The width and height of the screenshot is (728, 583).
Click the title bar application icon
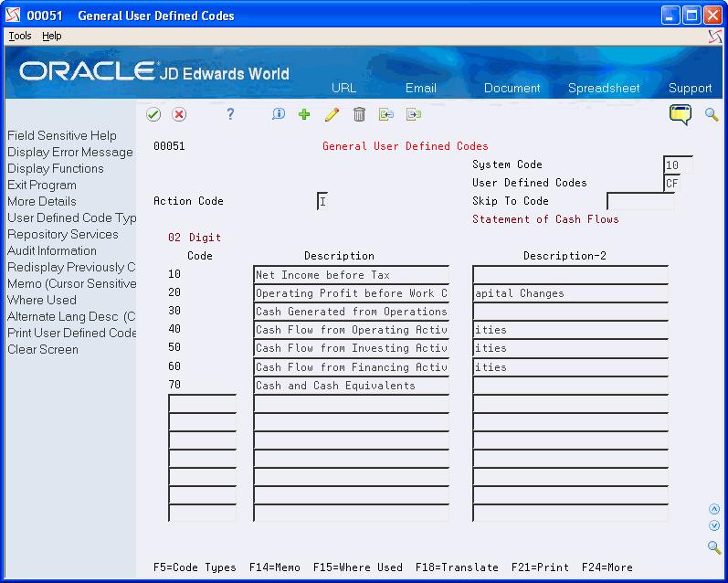[13, 16]
